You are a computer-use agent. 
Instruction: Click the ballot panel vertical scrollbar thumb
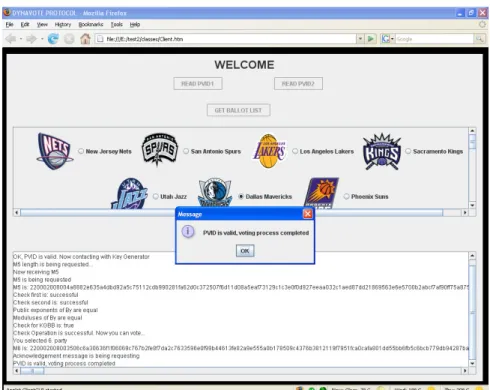472,142
